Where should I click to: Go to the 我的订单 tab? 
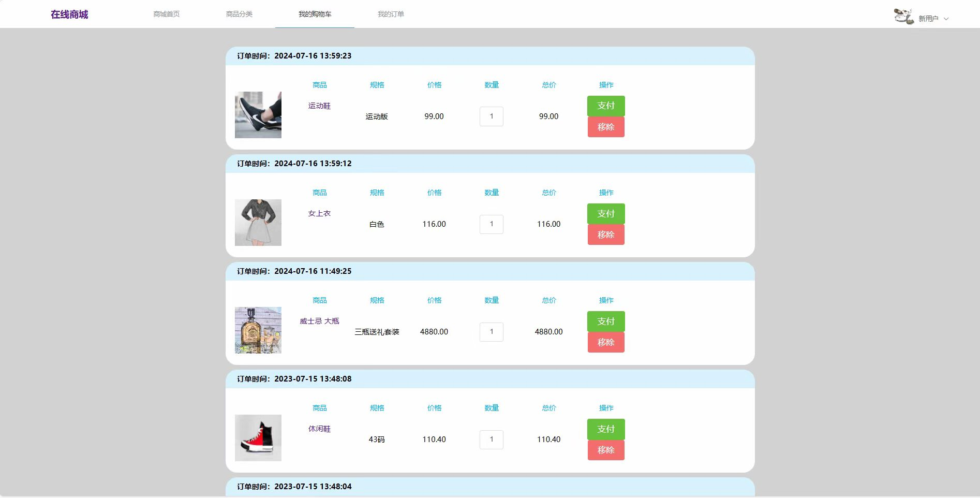pyautogui.click(x=391, y=14)
